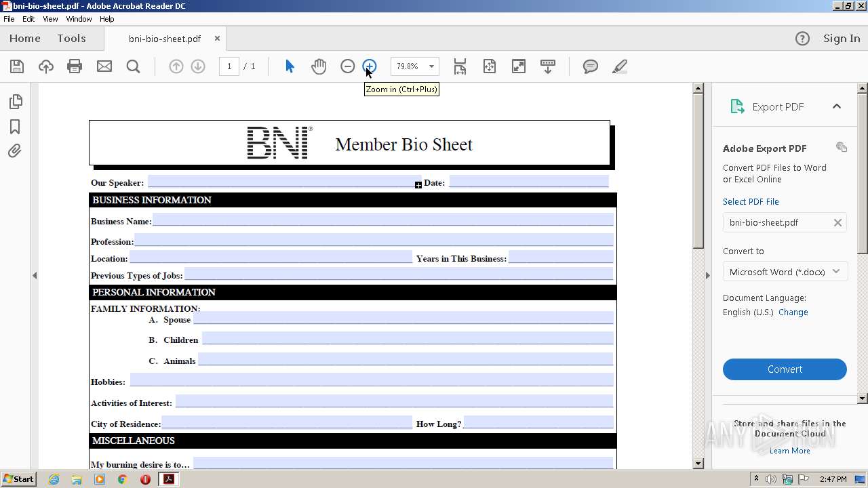Click the Select PDF File link

tap(751, 202)
